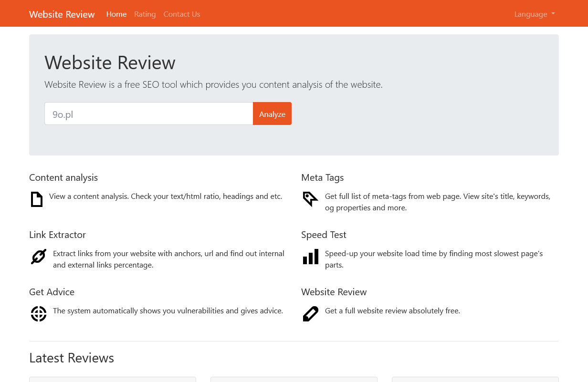The image size is (588, 382).
Task: Select the Link Extractor heading
Action: coord(57,235)
